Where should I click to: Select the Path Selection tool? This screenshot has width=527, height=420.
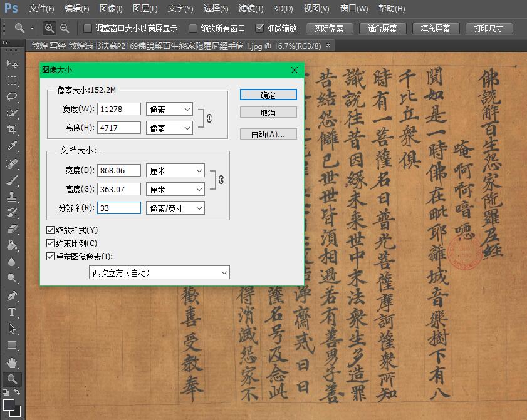(12, 329)
